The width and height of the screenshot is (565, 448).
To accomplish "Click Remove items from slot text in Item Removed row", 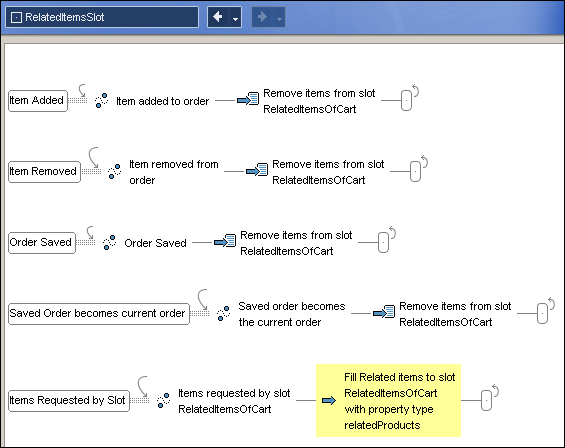I will 328,172.
